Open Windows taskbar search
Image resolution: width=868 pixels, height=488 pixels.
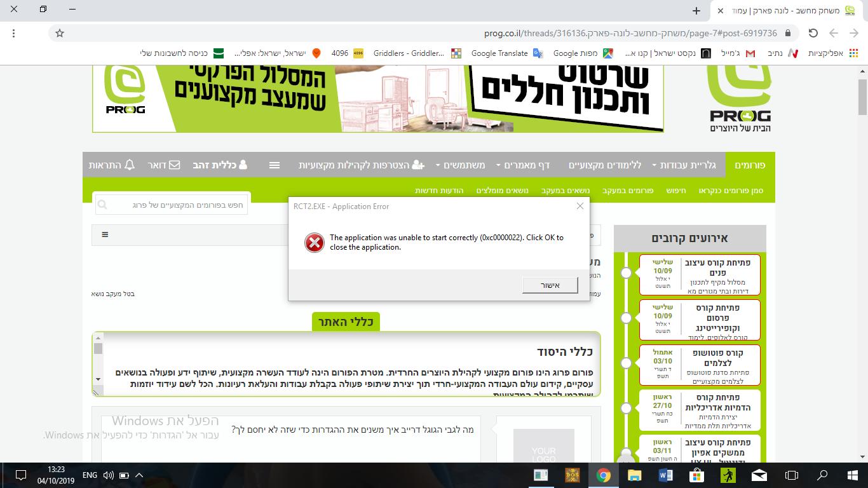822,475
